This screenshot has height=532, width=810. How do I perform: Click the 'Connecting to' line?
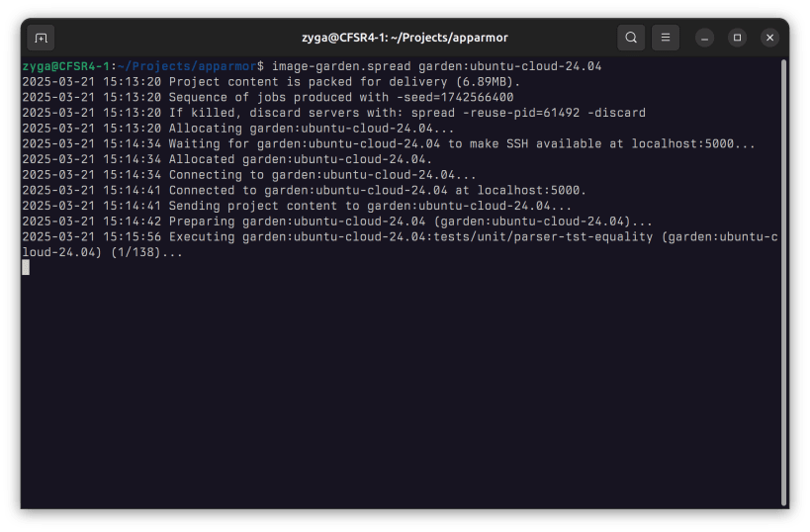(249, 175)
